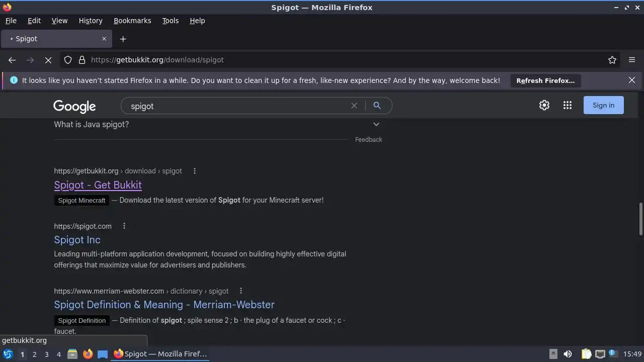Open Google quick settings gear
The width and height of the screenshot is (644, 362).
pos(544,105)
